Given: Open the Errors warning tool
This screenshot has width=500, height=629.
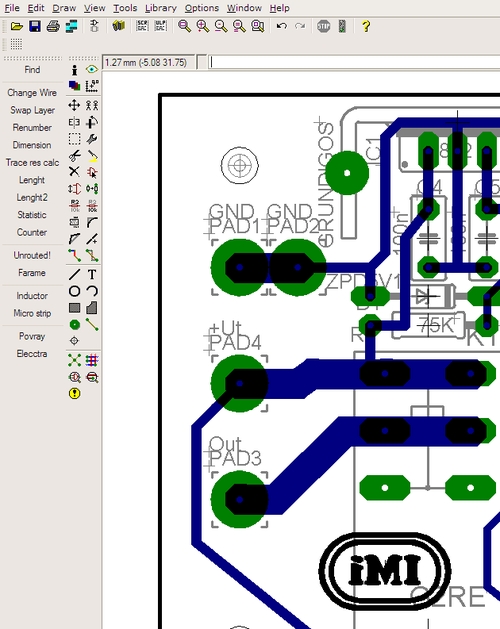Looking at the screenshot, I should [x=74, y=394].
